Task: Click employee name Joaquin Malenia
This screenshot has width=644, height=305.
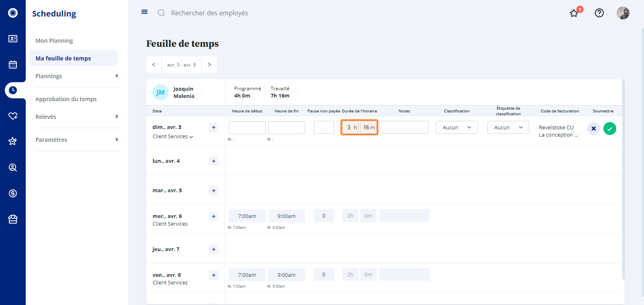Action: pyautogui.click(x=184, y=92)
